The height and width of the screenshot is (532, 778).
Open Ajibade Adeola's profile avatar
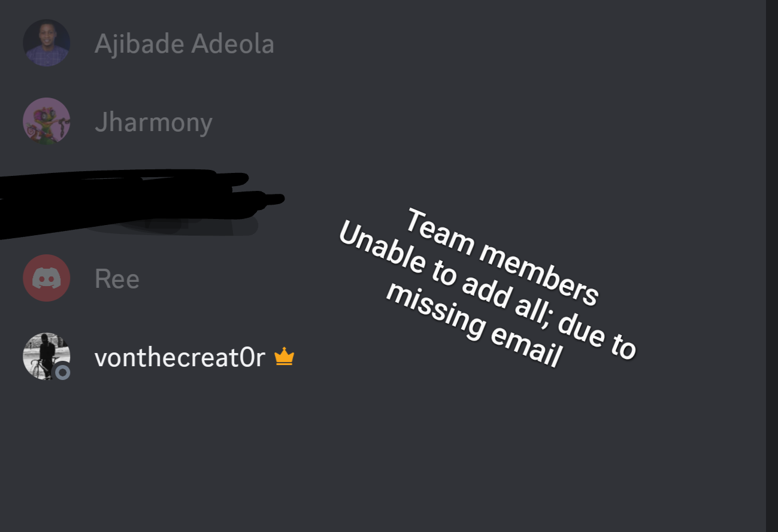click(46, 43)
